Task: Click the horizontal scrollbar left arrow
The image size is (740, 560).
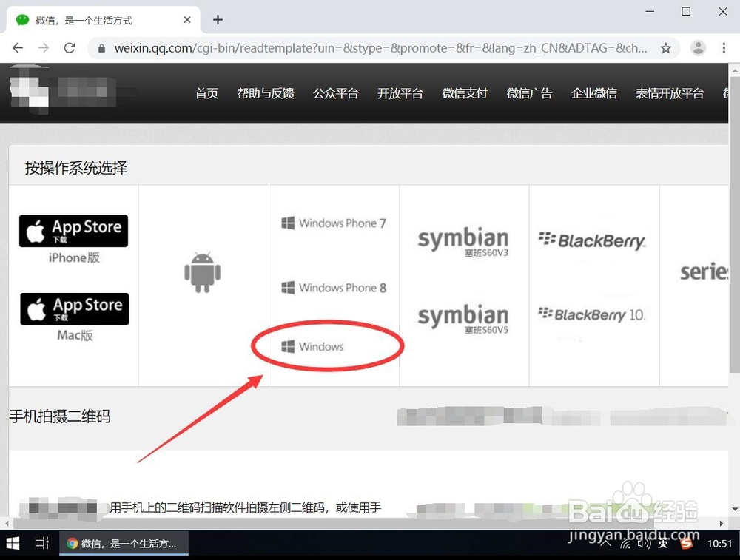Action: click(6, 523)
